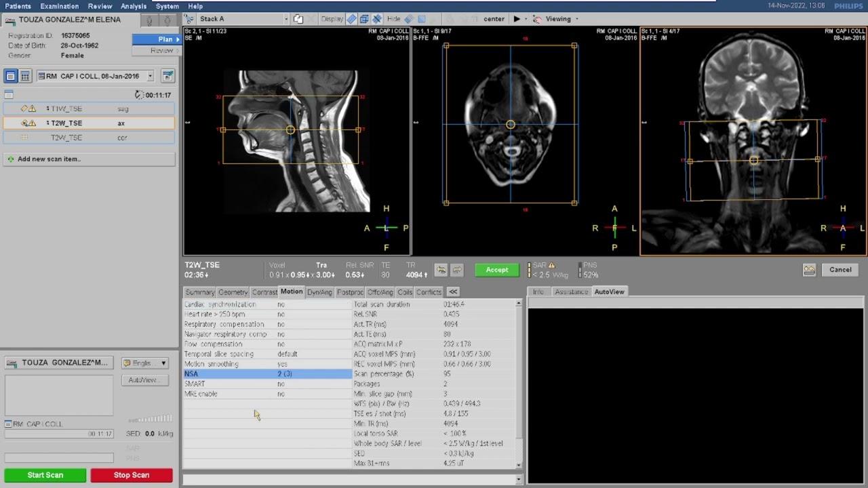Switch to the Geometry parameter tab
Viewport: 868px width, 488px height.
point(233,292)
